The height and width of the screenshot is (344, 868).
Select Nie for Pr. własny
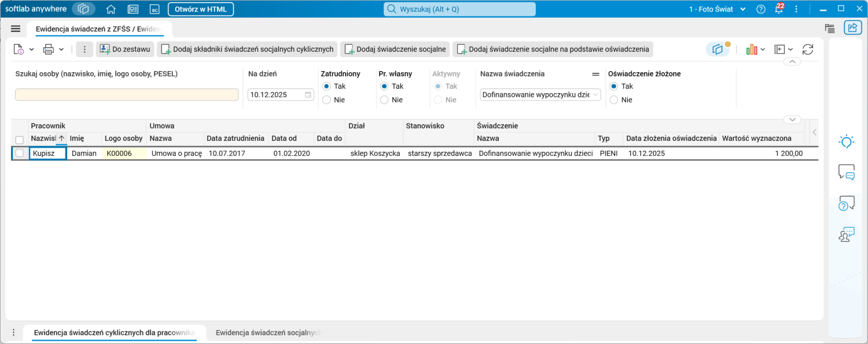coord(384,100)
